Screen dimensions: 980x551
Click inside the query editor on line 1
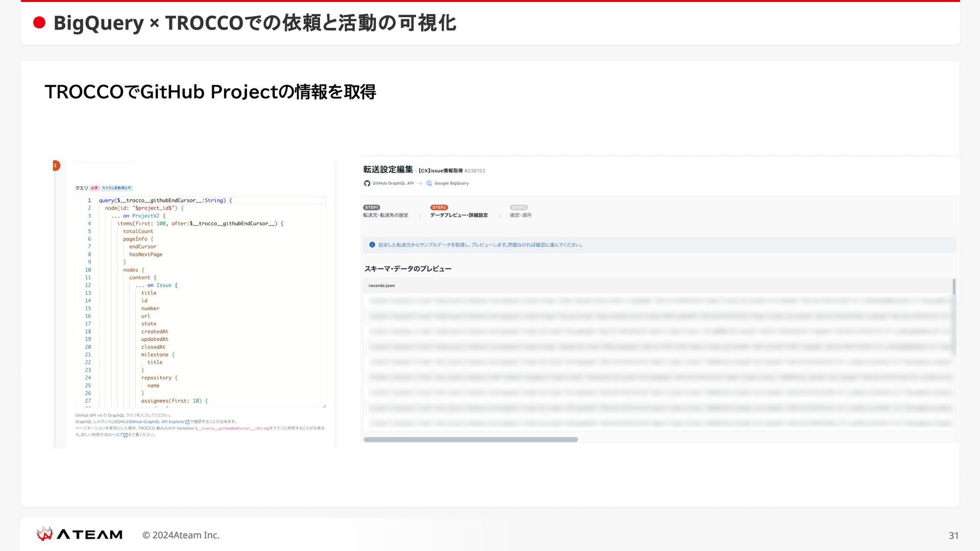coord(212,201)
